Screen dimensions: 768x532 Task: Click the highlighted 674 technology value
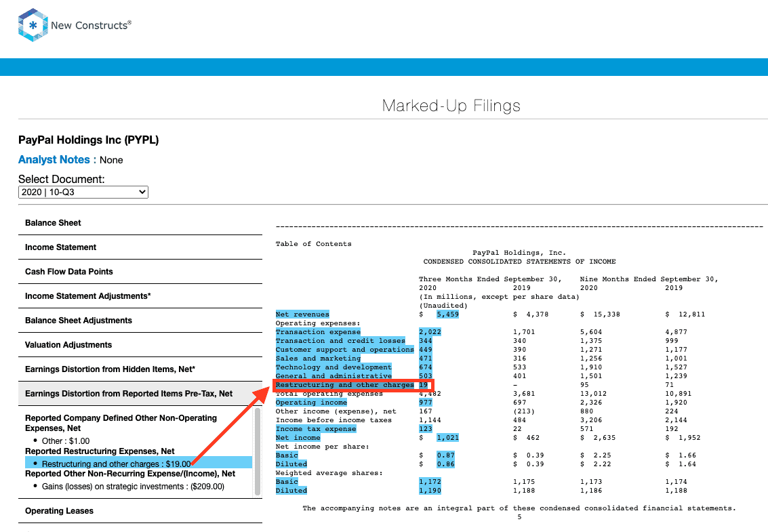click(x=426, y=367)
